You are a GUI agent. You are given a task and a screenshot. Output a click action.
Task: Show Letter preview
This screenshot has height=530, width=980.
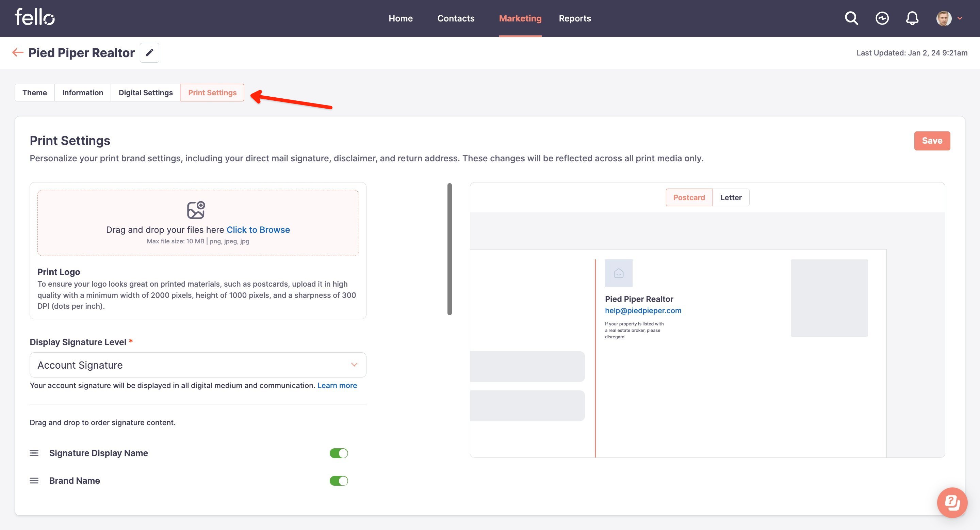point(731,197)
